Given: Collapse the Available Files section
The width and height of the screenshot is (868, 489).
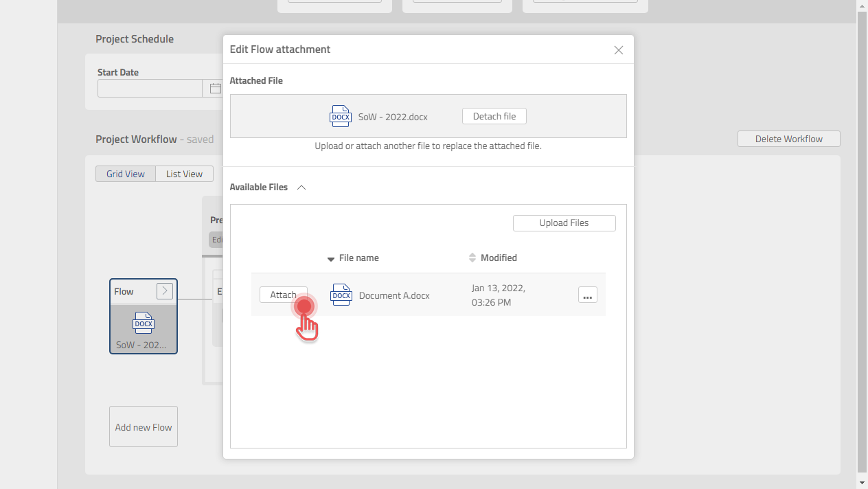Looking at the screenshot, I should (301, 187).
